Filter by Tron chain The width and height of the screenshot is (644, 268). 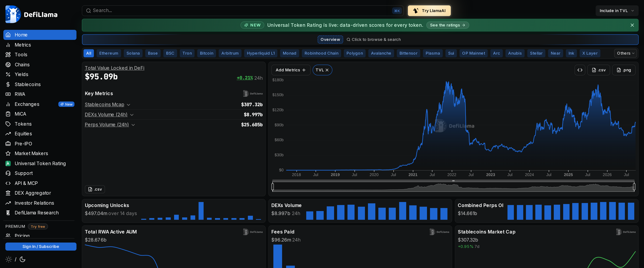click(187, 53)
